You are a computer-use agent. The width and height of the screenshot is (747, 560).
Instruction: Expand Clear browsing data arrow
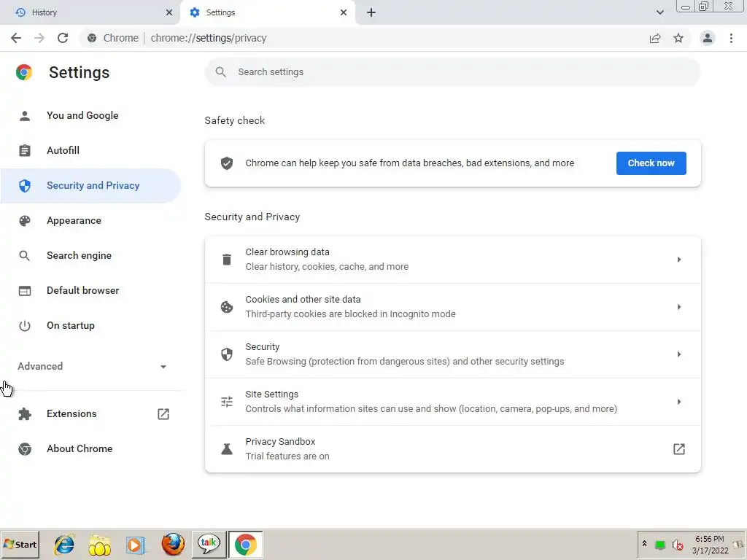coord(679,260)
